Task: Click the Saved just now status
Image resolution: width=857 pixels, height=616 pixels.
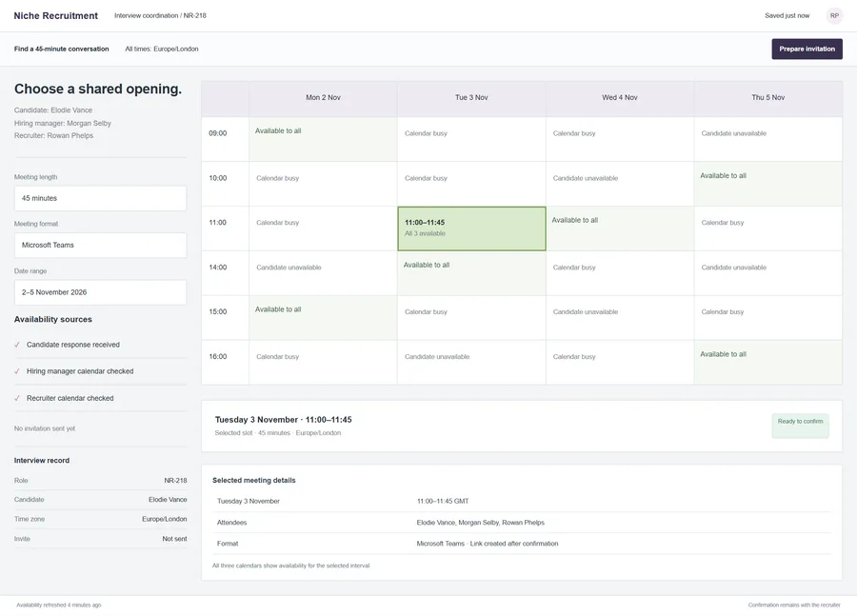Action: [x=787, y=16]
